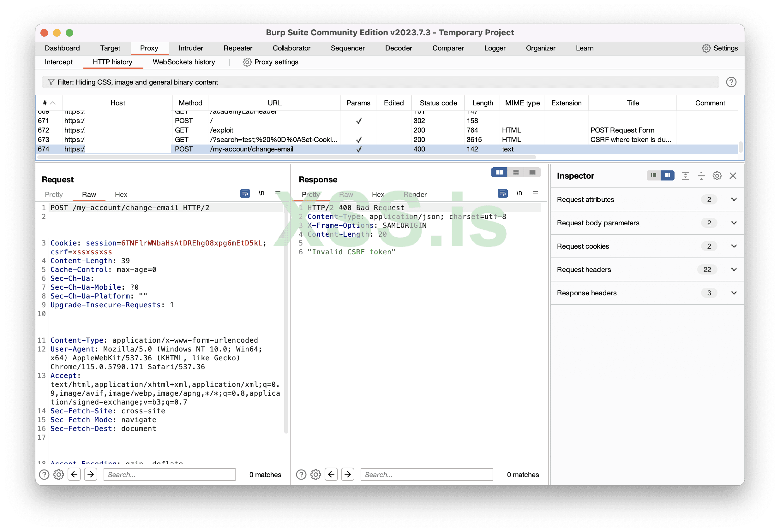Open Response pane hamburger menu
780x532 pixels.
click(x=535, y=193)
